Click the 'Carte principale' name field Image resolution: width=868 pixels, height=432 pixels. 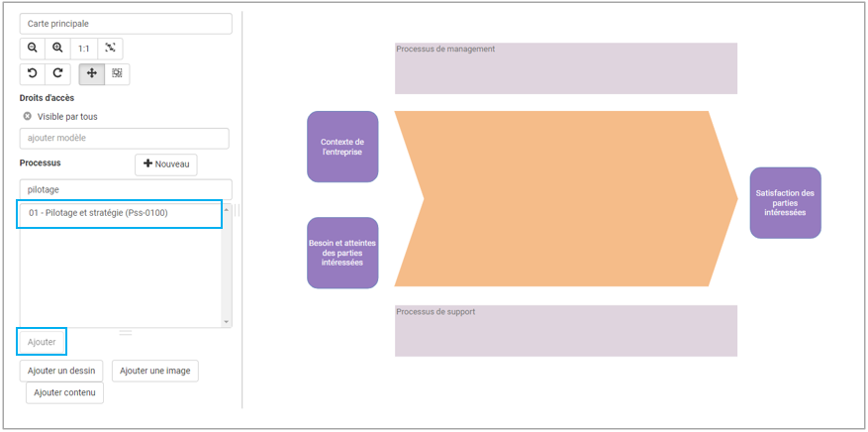coord(126,24)
